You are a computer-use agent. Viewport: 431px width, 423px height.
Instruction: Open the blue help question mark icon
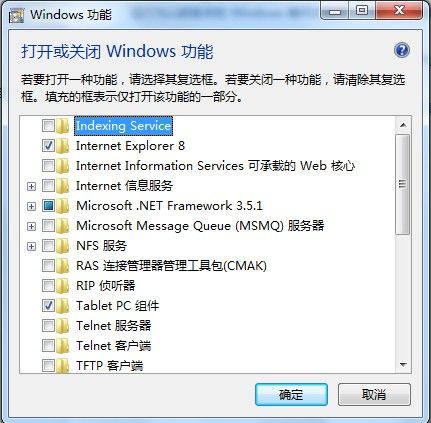pyautogui.click(x=402, y=50)
